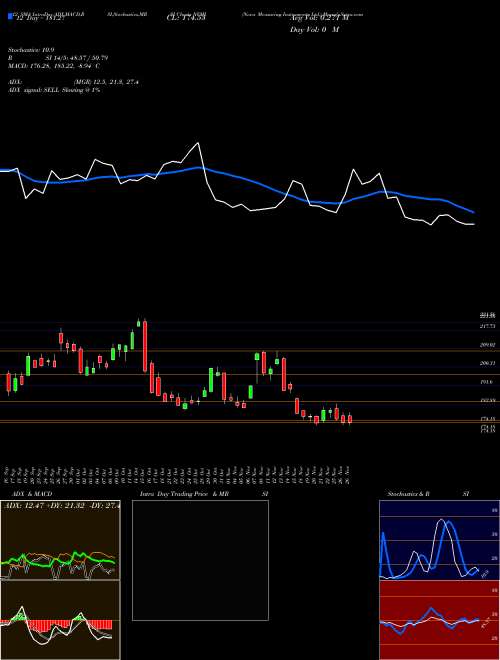The height and width of the screenshot is (660, 500).
Task: Click the 217.73 price axis label
Action: pyautogui.click(x=488, y=326)
